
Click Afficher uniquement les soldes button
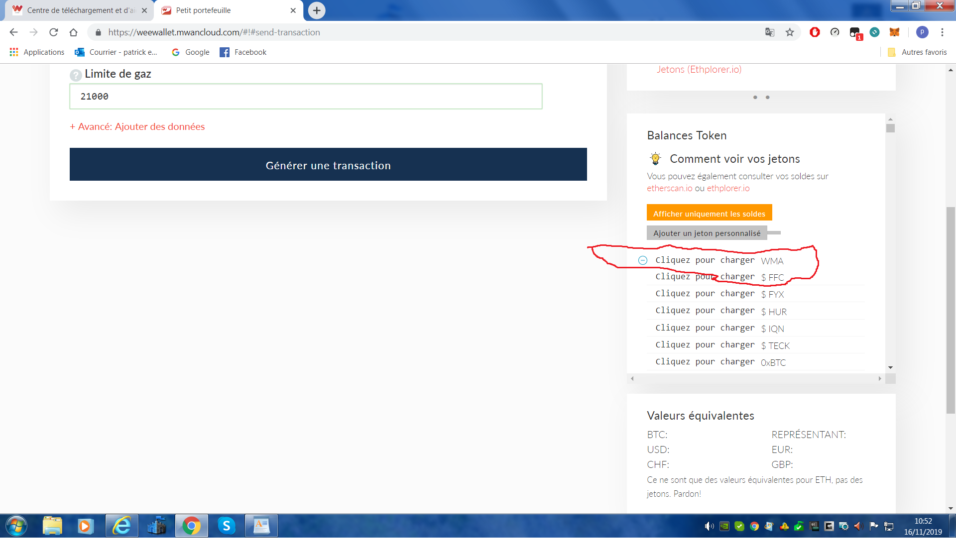[x=709, y=214]
